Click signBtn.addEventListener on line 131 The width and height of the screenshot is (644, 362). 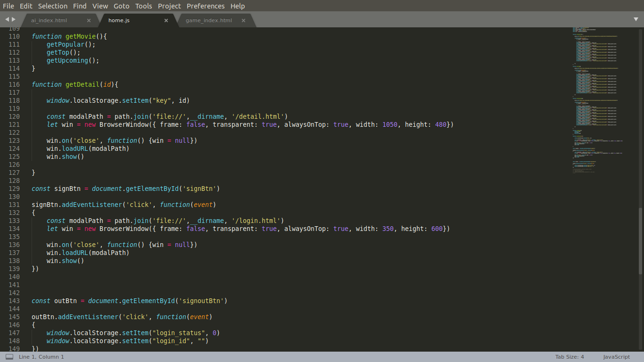[77, 205]
